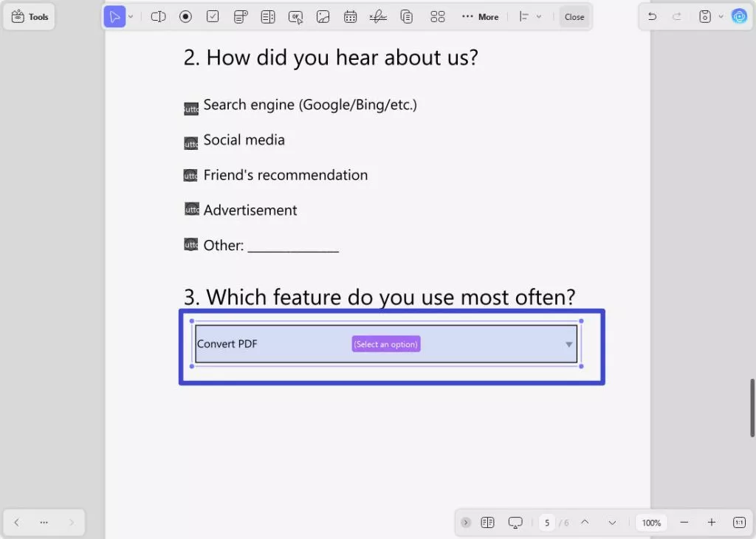
Task: Open the Tools menu
Action: [30, 17]
